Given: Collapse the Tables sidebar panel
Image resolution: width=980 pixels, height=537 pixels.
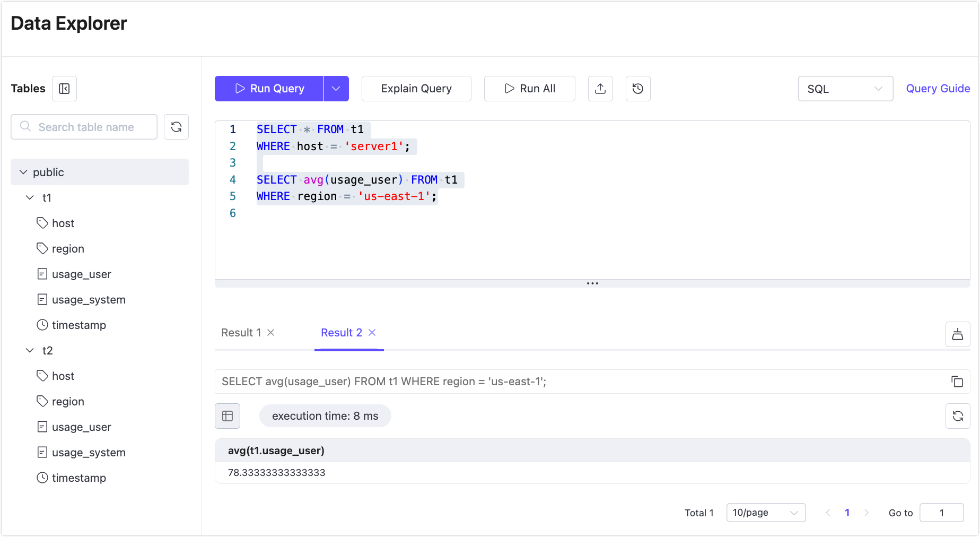Looking at the screenshot, I should (64, 89).
